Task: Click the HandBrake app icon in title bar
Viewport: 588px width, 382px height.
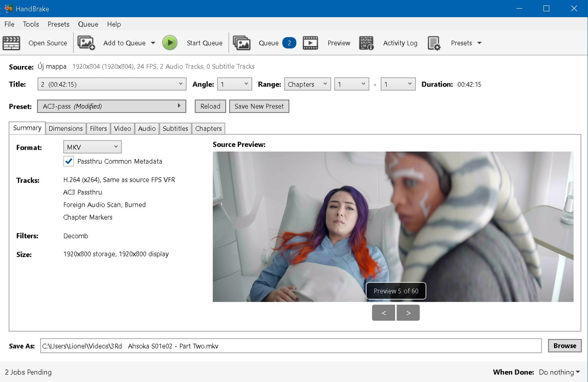Action: click(x=8, y=9)
